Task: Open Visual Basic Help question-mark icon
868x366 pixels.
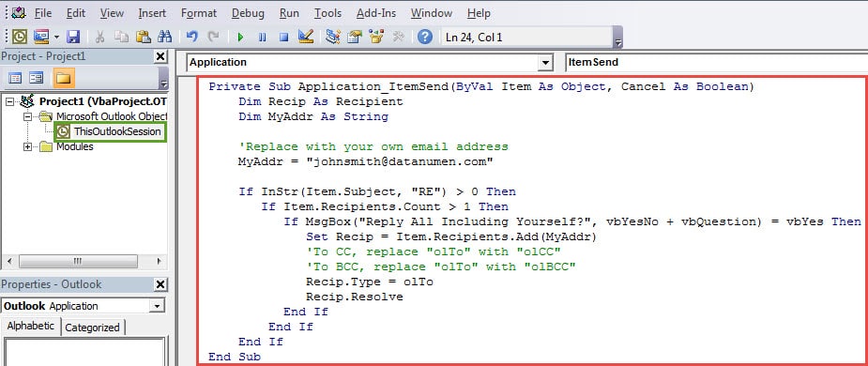Action: (424, 38)
